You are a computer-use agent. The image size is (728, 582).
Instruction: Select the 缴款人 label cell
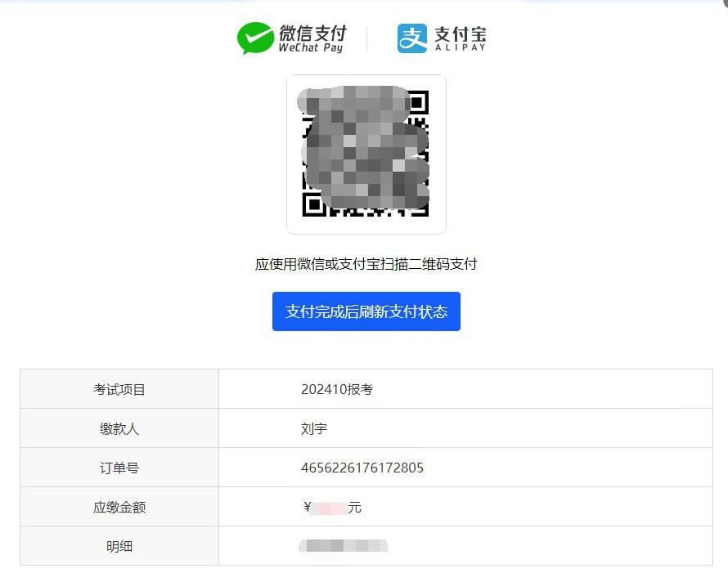pos(119,428)
